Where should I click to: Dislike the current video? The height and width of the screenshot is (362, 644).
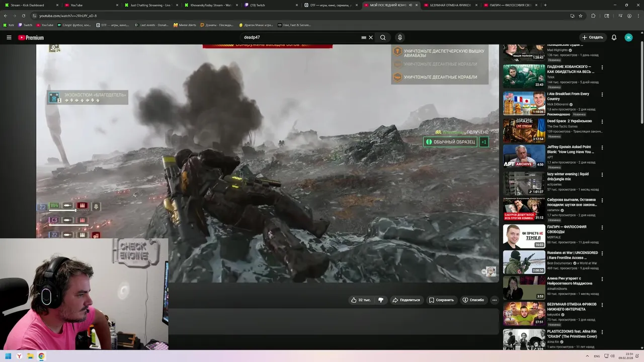tap(381, 300)
